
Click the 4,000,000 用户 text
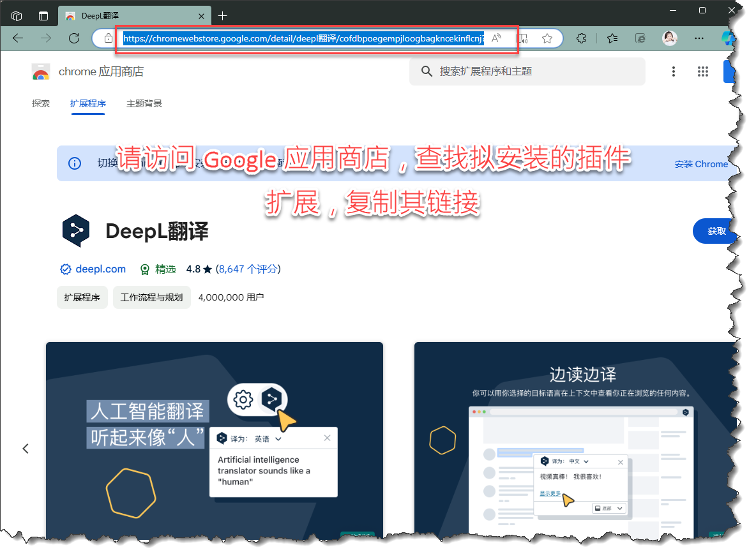231,297
